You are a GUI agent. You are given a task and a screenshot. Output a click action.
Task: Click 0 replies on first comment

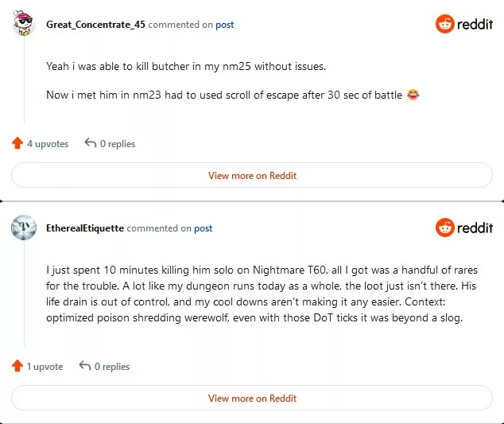[x=118, y=144]
